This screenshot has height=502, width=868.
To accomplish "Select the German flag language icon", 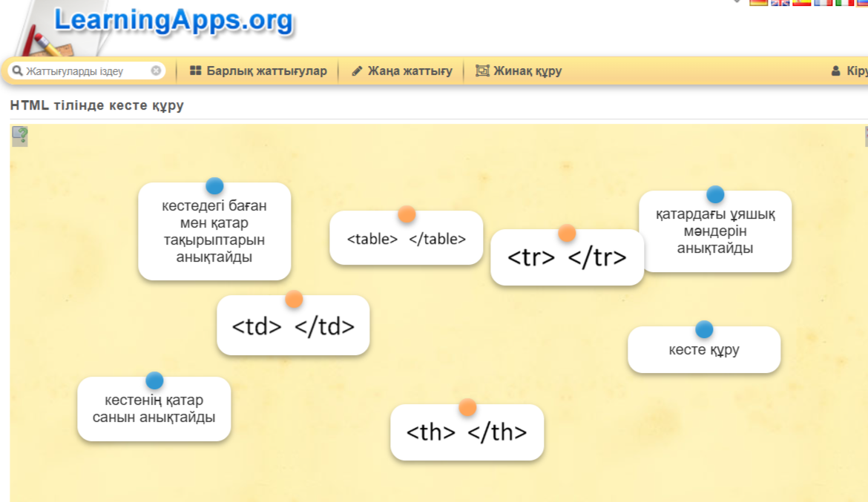I will click(x=758, y=2).
